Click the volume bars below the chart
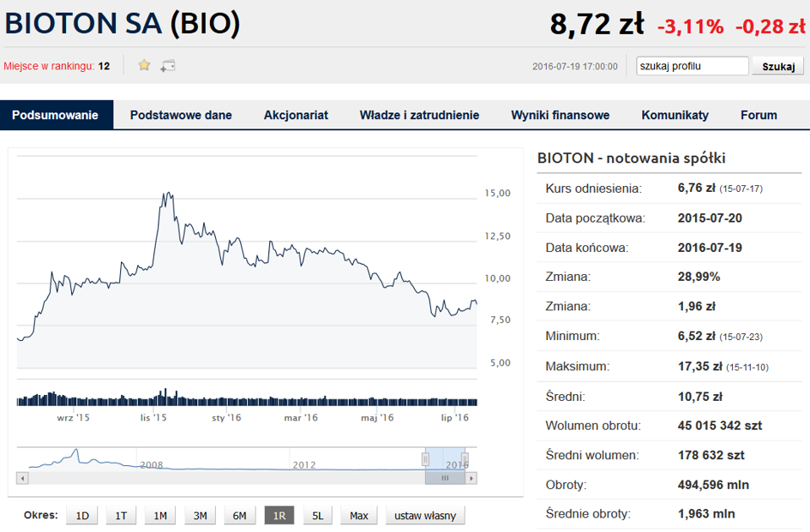The image size is (810, 532). point(247,398)
